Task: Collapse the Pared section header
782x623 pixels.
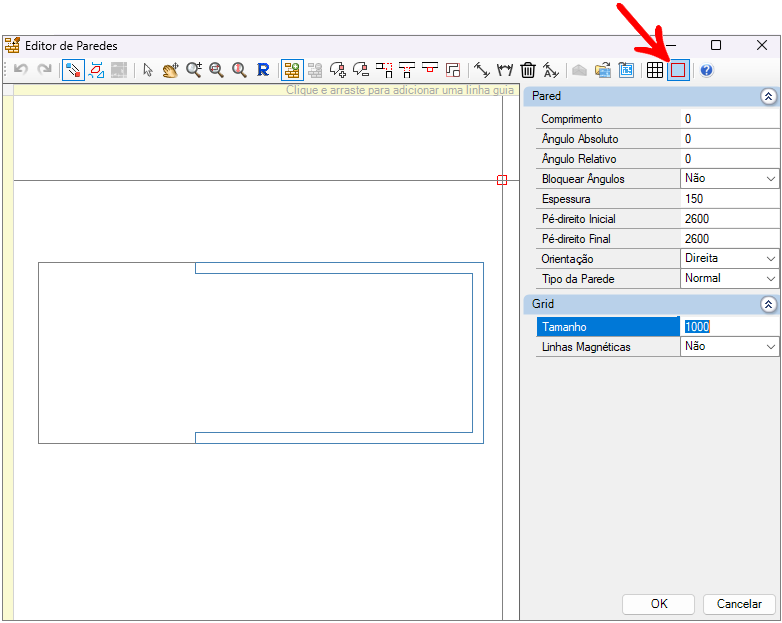Action: [x=768, y=97]
